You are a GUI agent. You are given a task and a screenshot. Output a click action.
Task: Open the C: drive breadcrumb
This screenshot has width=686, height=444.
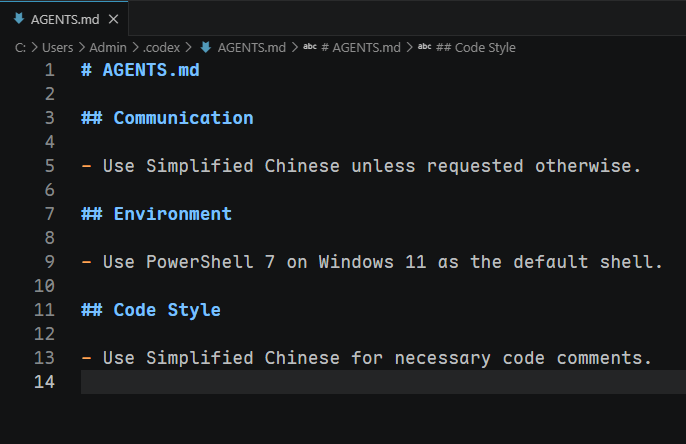(20, 48)
